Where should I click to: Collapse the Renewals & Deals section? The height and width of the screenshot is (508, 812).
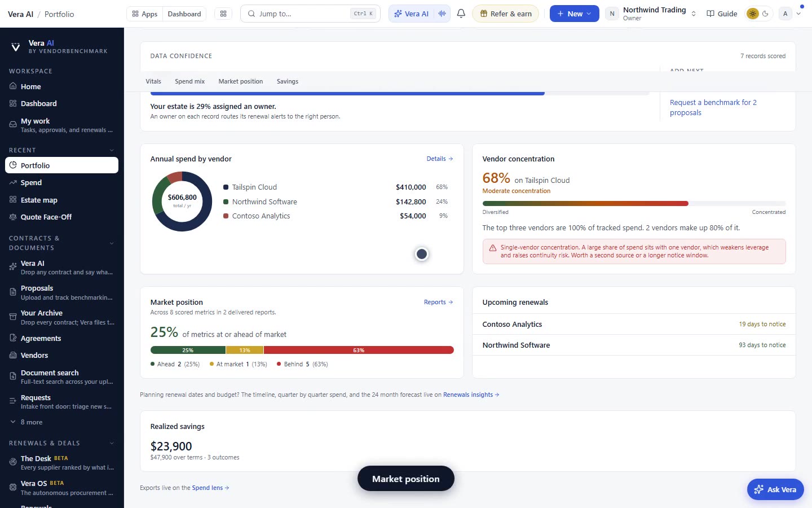112,443
